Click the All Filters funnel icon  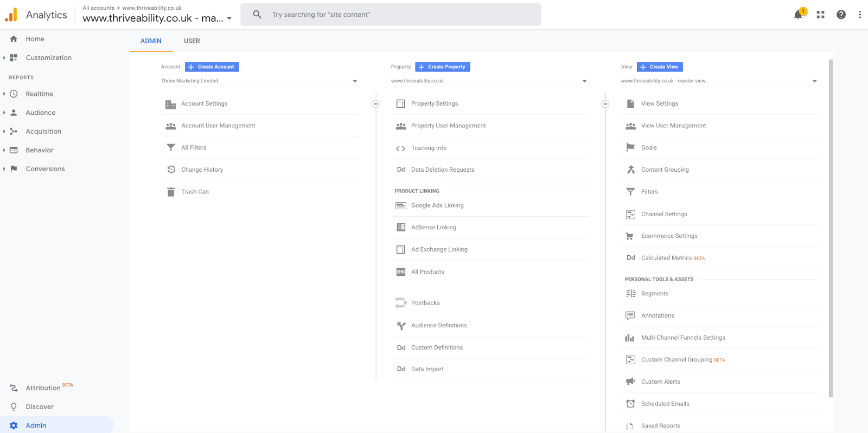click(171, 147)
